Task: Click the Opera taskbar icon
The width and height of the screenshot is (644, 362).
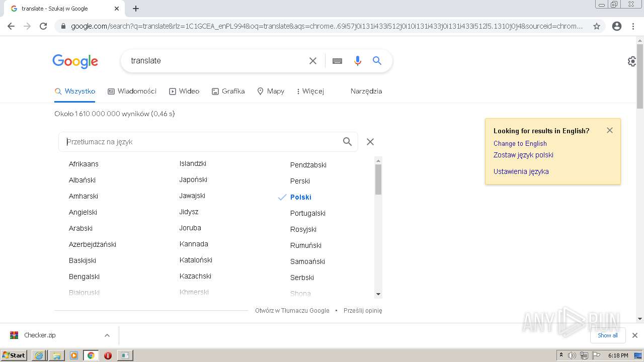Action: point(108,355)
